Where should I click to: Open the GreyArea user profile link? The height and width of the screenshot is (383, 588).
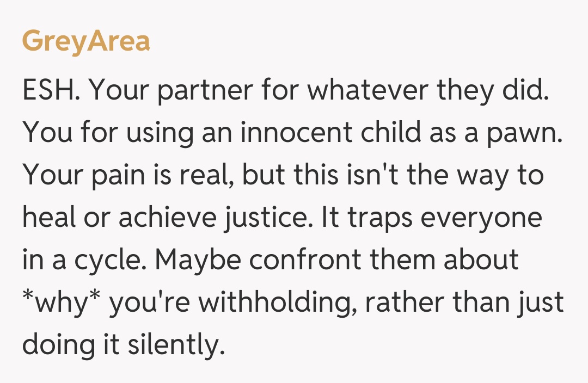[86, 41]
